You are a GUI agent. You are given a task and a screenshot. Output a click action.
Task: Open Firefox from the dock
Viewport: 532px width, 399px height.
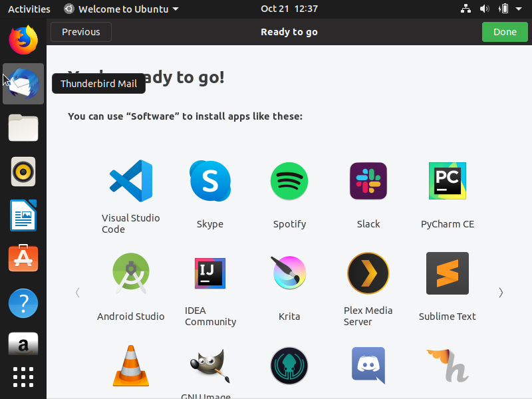(23, 40)
